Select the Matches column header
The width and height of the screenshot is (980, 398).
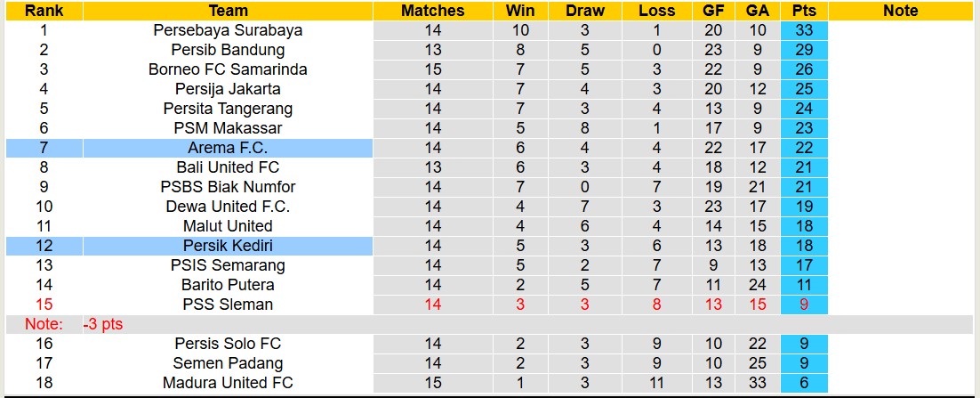(x=432, y=11)
